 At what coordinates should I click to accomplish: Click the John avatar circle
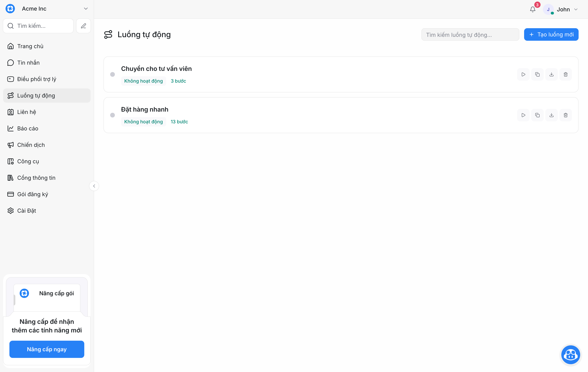point(548,10)
